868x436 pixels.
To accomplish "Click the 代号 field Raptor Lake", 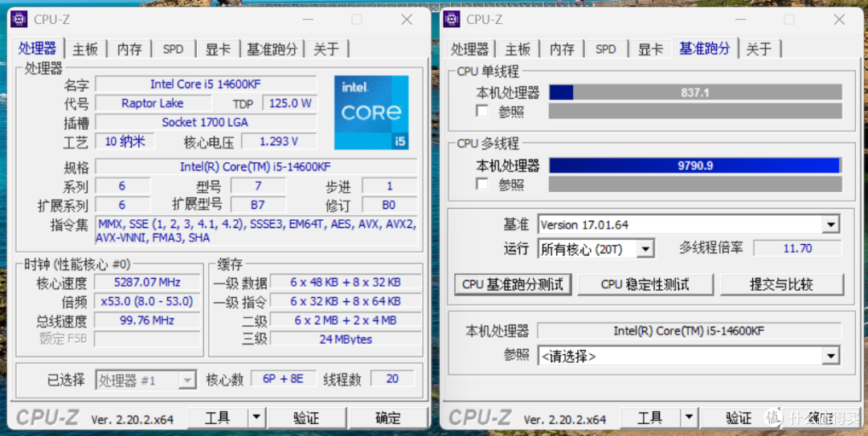I will click(x=153, y=103).
